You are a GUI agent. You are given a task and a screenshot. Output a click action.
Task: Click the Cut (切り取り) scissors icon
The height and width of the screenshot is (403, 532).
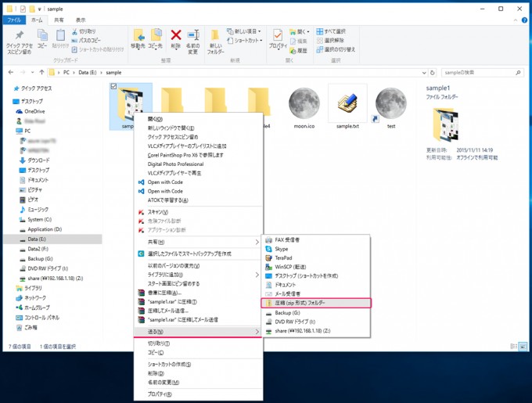click(x=74, y=31)
